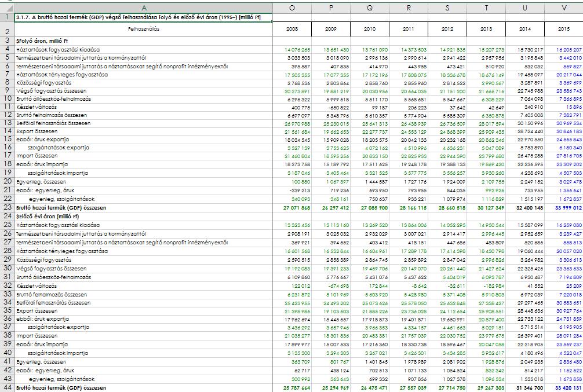Click the "$Folyó áron, millió Ft" section cell
Image resolution: width=583 pixels, height=392 pixels.
pyautogui.click(x=144, y=41)
